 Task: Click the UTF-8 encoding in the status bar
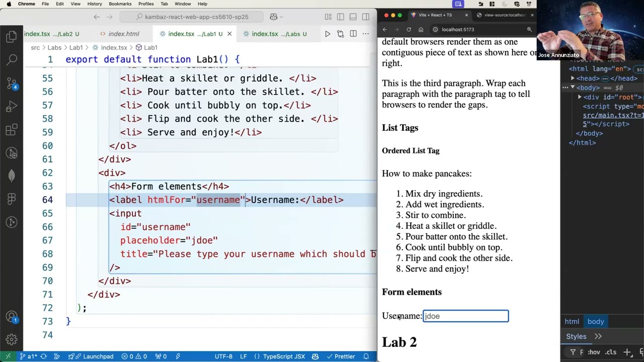point(223,356)
